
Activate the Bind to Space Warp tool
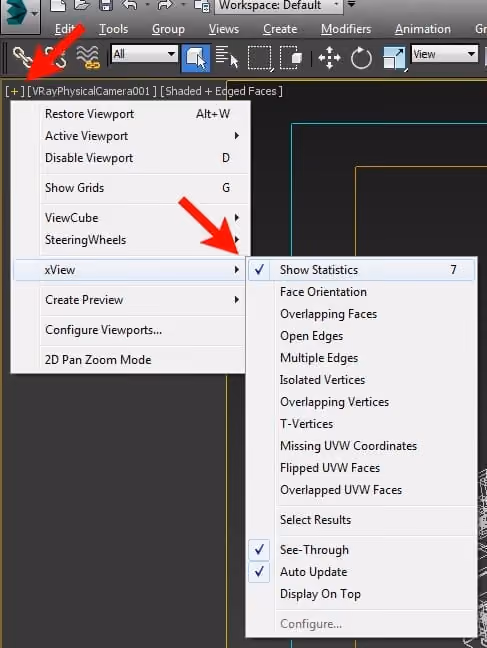pyautogui.click(x=88, y=57)
